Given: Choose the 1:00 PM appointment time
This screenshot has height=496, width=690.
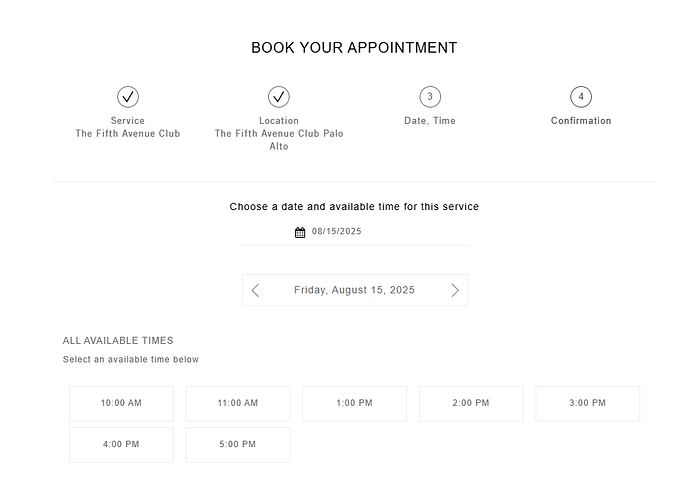Looking at the screenshot, I should 354,404.
